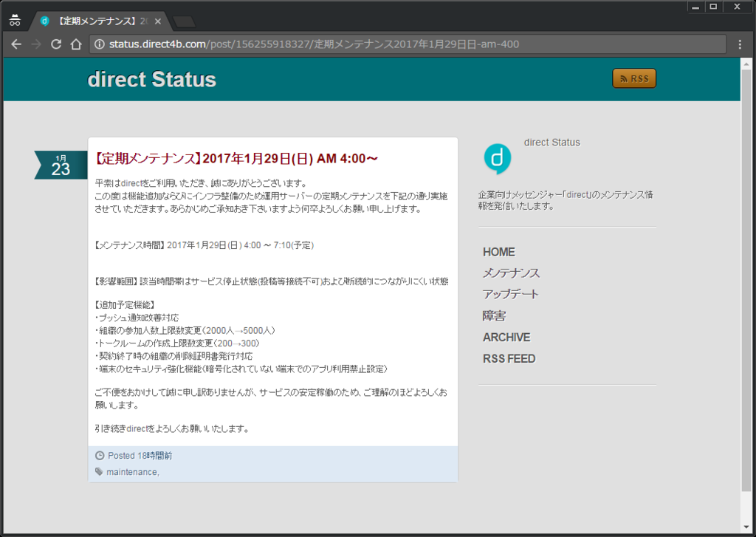Select the 【定期メンテナンス】 tab
Screen dimensions: 756x537
pyautogui.click(x=100, y=21)
